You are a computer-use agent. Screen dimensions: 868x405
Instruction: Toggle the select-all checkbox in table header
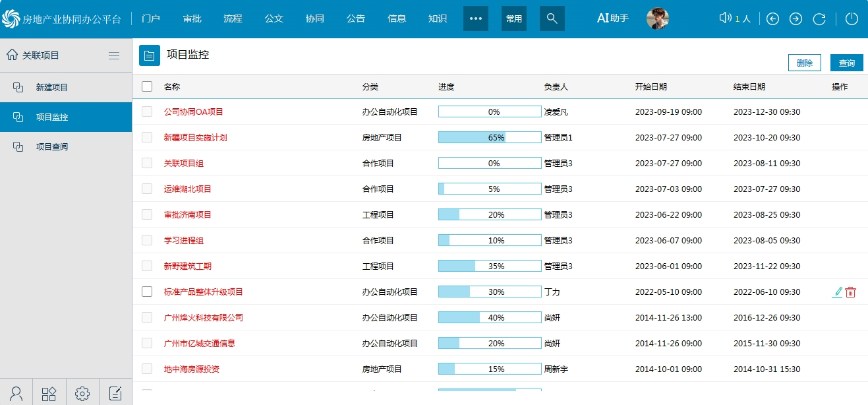147,86
